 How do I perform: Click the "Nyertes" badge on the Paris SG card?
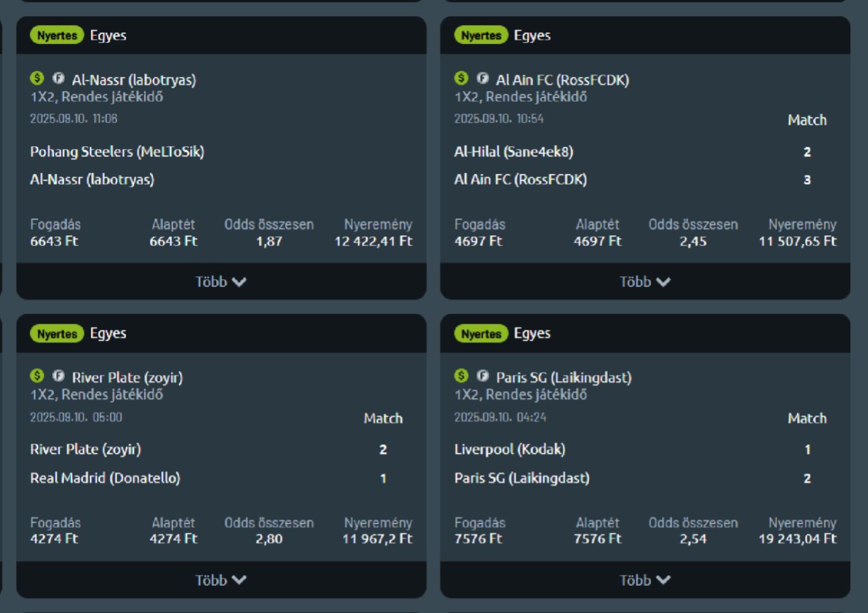(x=481, y=334)
